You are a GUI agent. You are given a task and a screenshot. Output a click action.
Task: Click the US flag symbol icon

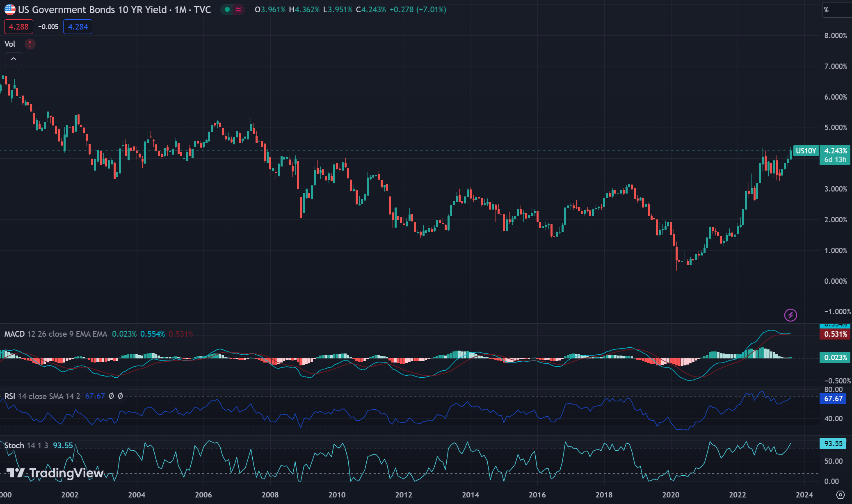(10, 9)
